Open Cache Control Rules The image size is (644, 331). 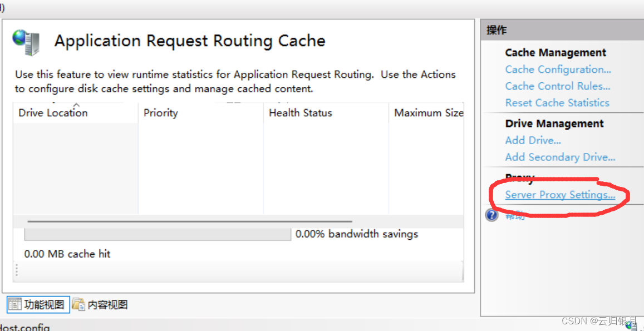[x=558, y=86]
